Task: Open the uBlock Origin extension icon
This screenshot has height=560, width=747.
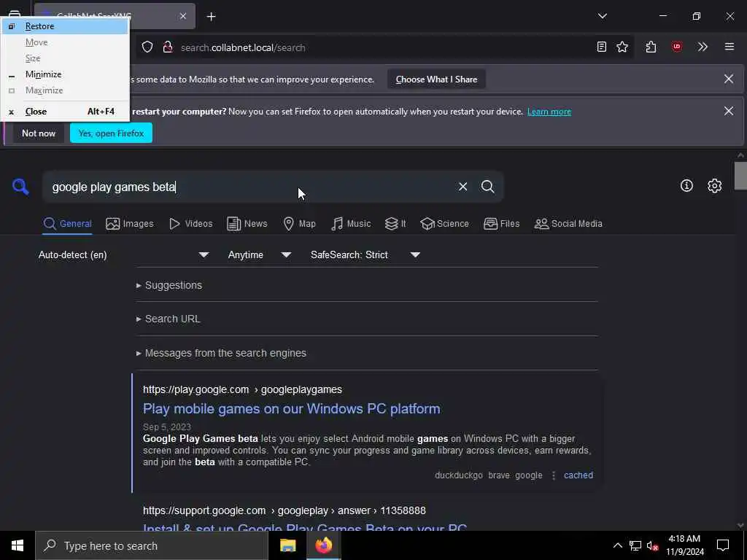Action: tap(676, 47)
